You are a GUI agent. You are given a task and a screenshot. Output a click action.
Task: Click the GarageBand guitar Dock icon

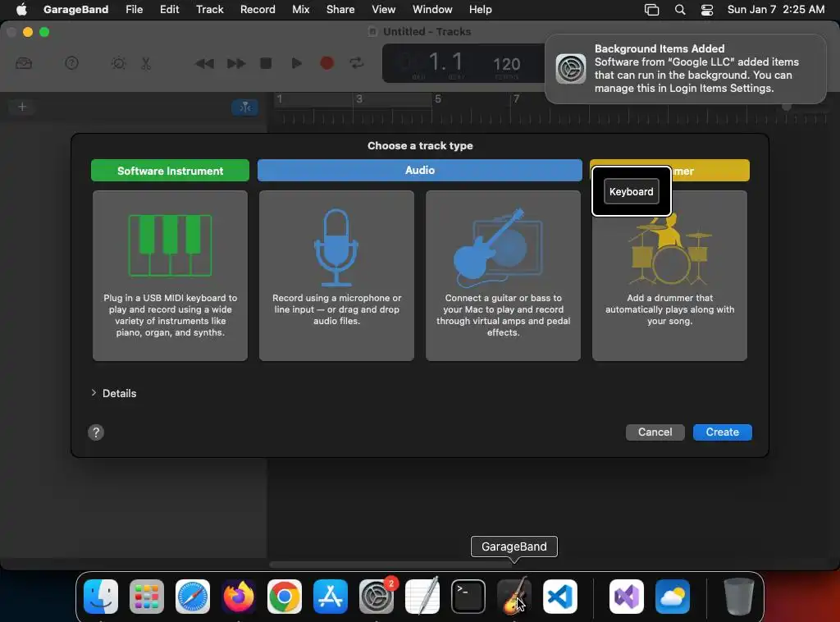(514, 597)
